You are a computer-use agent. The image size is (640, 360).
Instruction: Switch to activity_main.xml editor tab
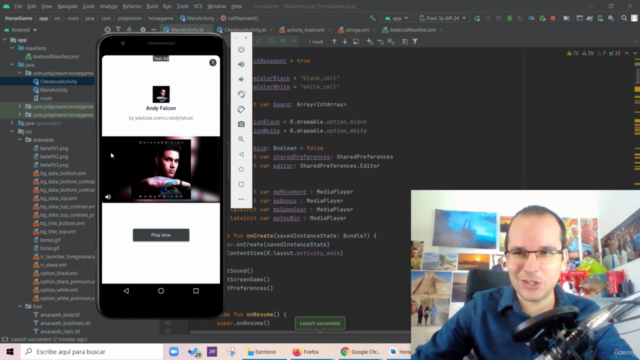(x=302, y=30)
